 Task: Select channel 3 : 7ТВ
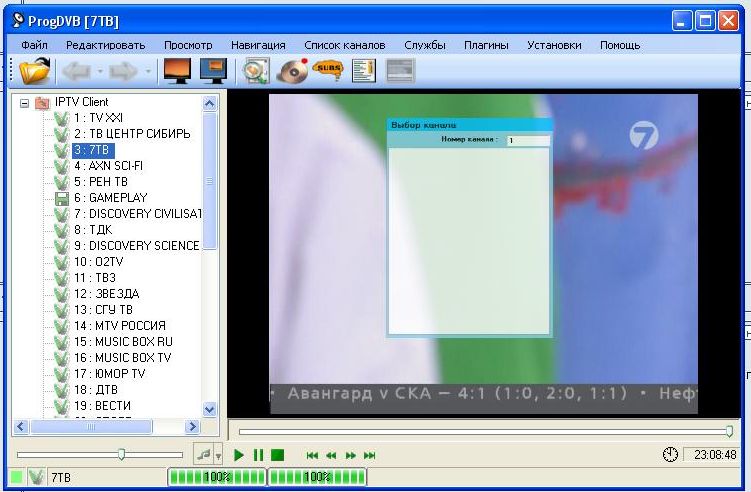tap(93, 150)
